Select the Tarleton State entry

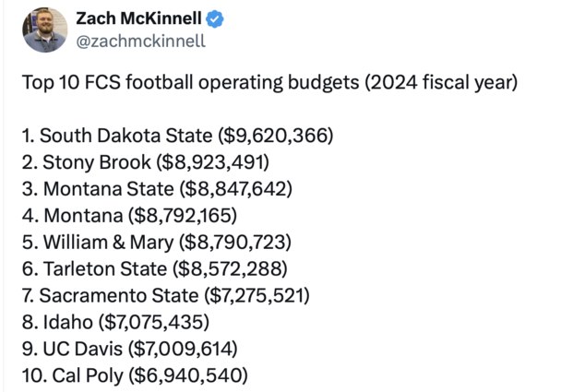[x=155, y=269]
